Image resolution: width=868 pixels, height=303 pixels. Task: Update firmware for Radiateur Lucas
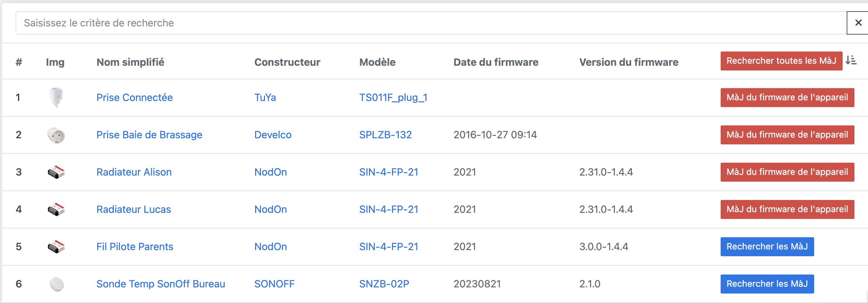click(787, 209)
